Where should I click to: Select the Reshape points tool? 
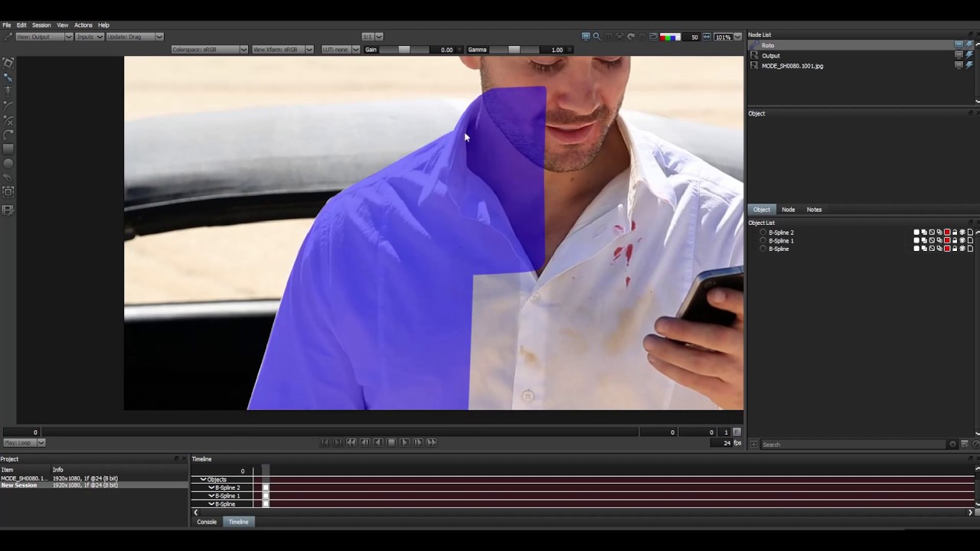pos(8,77)
